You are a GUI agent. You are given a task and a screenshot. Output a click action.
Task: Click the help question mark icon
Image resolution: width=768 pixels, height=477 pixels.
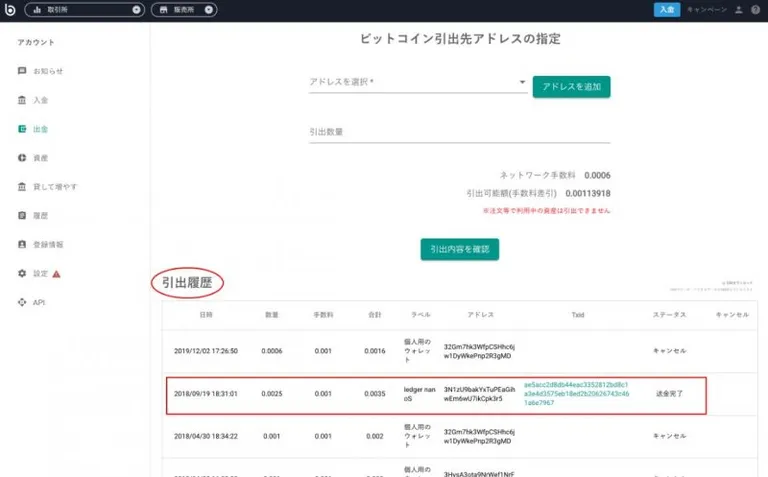click(x=755, y=10)
